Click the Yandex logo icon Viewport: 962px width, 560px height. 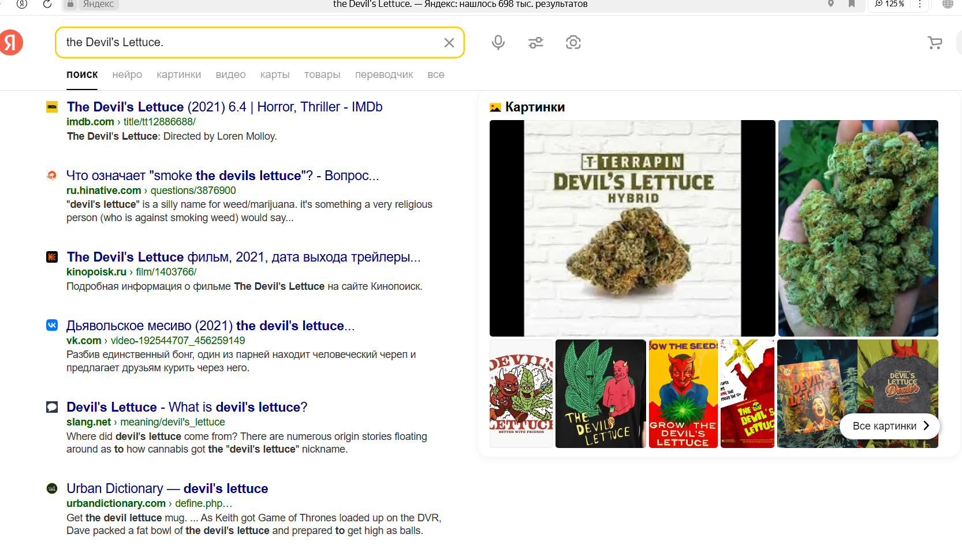tap(11, 43)
